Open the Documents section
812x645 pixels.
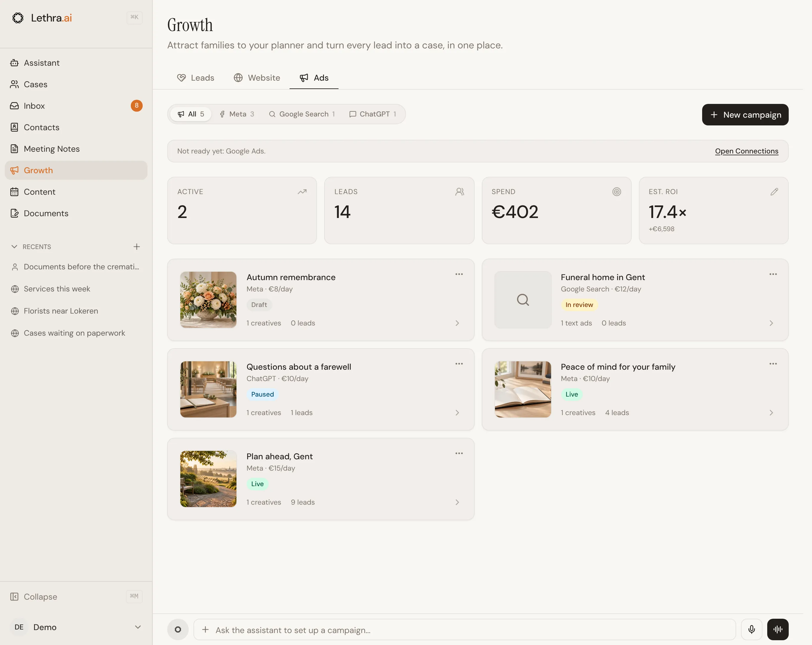pyautogui.click(x=76, y=213)
